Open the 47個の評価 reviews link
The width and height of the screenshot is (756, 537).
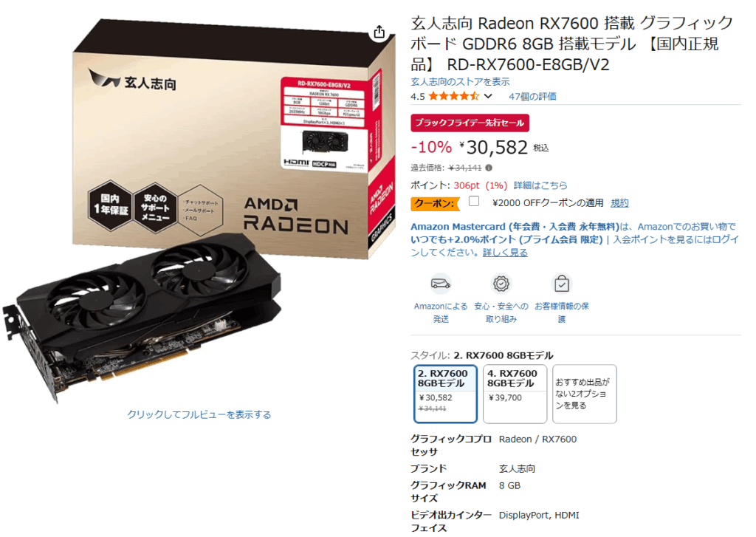532,97
